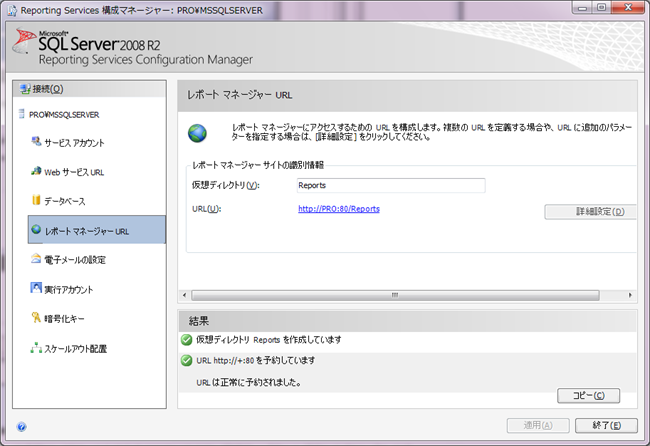The width and height of the screenshot is (650, 446).
Task: Click the green check icon beside 仮想ディレクトリ result
Action: [x=187, y=340]
